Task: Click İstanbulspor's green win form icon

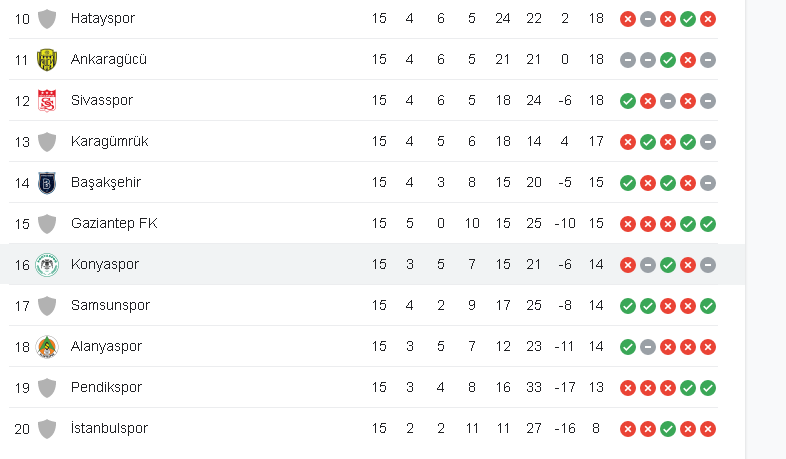Action: (x=668, y=428)
